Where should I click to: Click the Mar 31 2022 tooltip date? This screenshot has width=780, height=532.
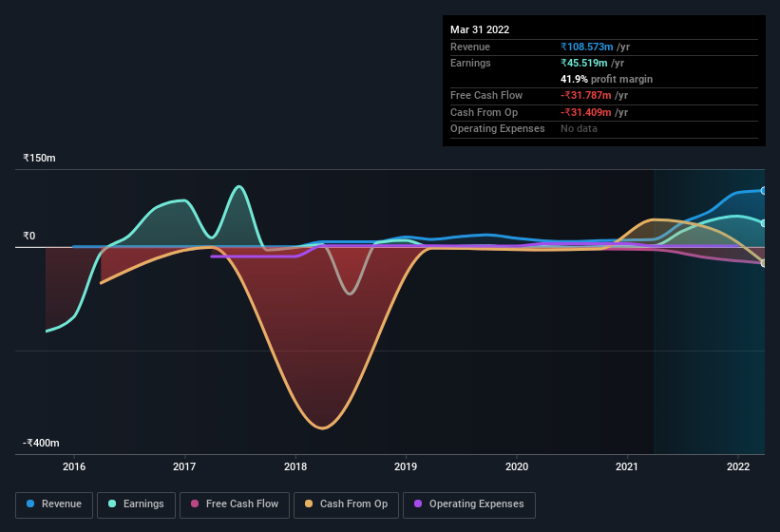pyautogui.click(x=480, y=29)
